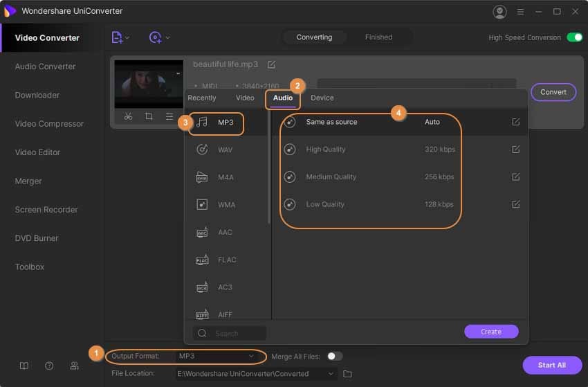Choose the WMA format
This screenshot has width=588, height=387.
click(x=227, y=204)
